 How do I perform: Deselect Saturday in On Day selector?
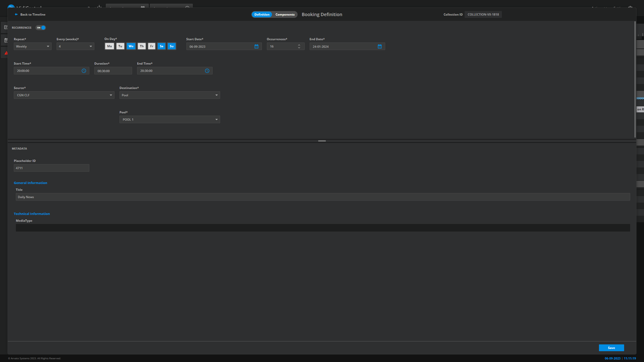click(x=162, y=46)
